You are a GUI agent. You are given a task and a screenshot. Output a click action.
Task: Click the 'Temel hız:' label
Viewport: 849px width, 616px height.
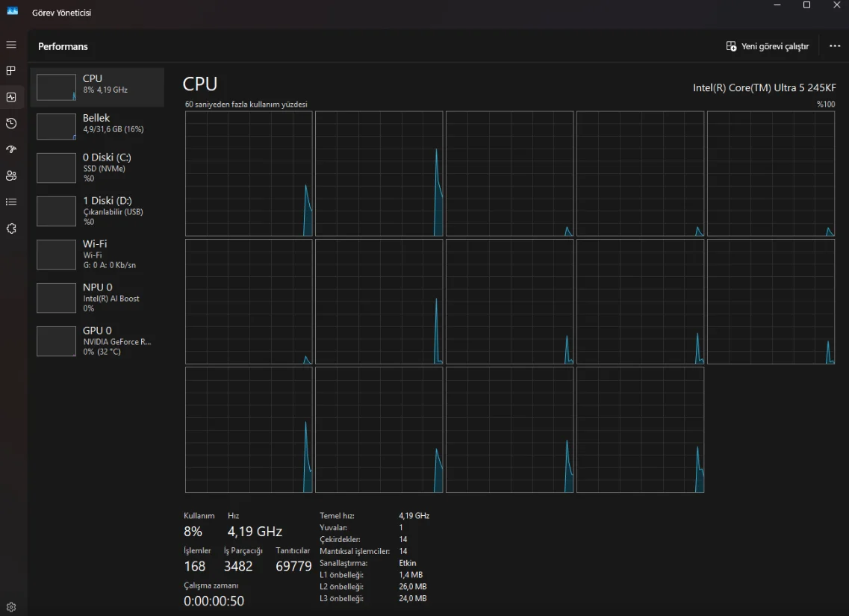337,516
